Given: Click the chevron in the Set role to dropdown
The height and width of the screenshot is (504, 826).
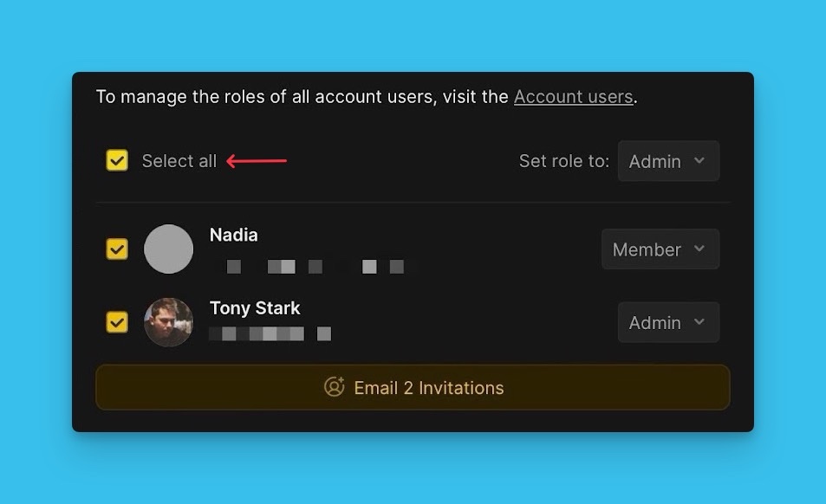Looking at the screenshot, I should (x=699, y=161).
